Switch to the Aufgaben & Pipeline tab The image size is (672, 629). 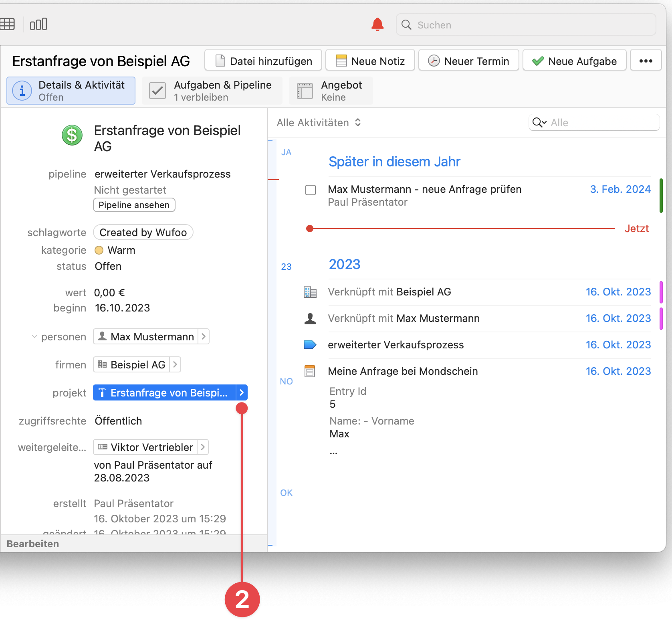point(212,91)
